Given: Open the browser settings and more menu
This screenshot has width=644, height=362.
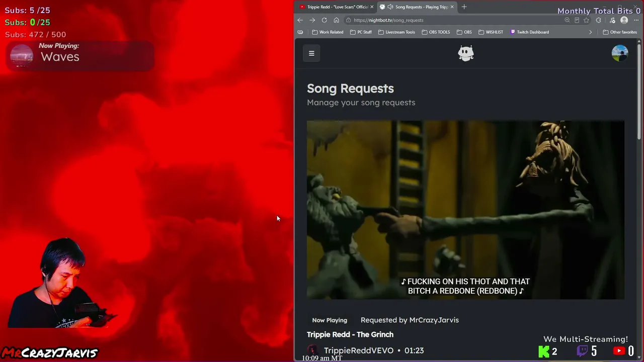Looking at the screenshot, I should tap(636, 20).
